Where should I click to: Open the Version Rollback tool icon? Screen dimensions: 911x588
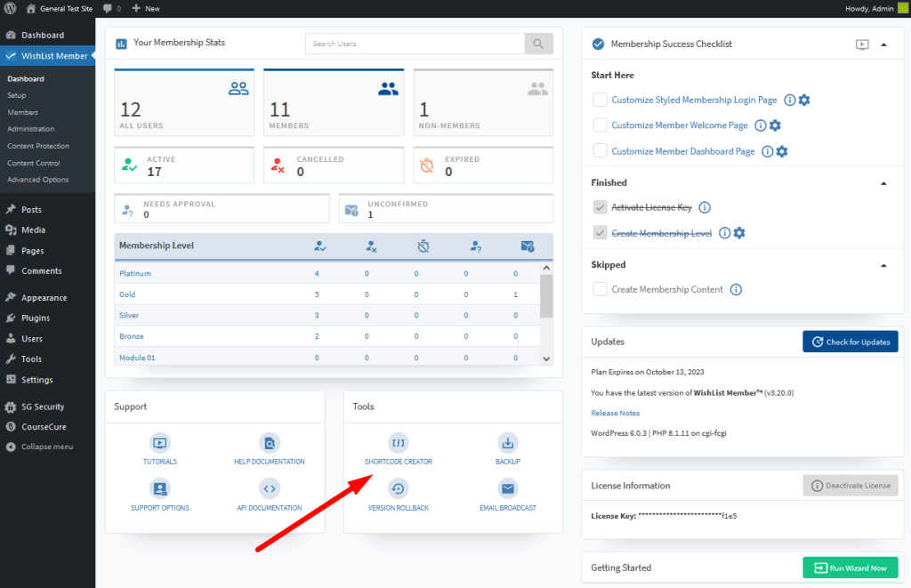point(398,488)
